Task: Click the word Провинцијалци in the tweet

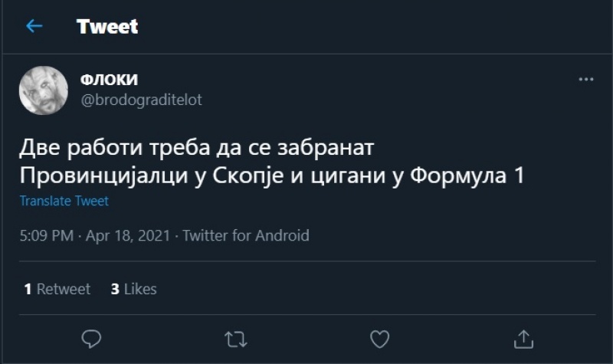Action: pyautogui.click(x=100, y=175)
